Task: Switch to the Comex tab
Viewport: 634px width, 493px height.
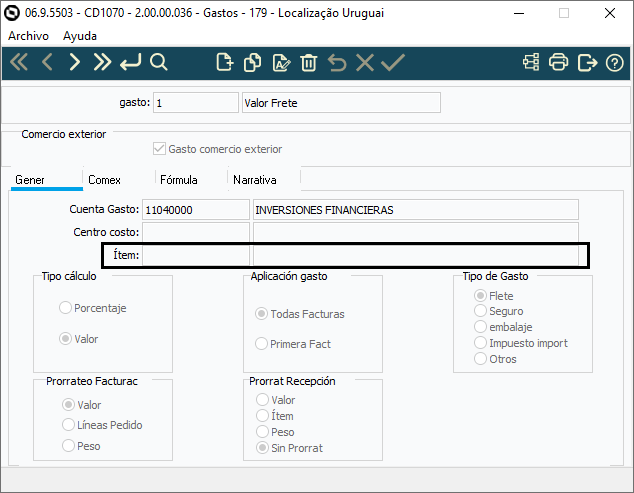Action: [x=105, y=180]
